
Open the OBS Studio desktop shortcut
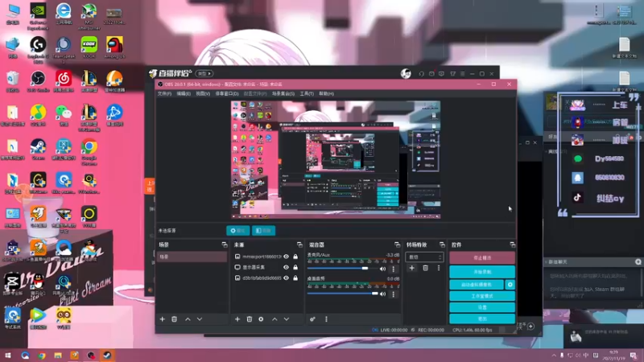(38, 81)
